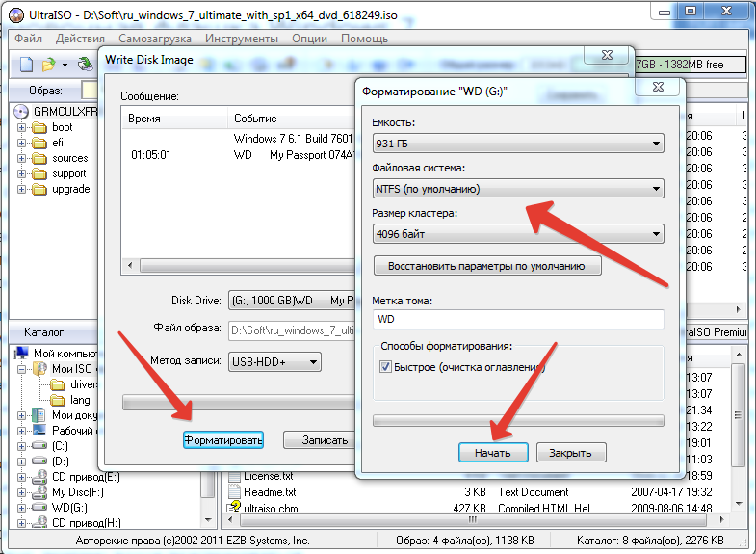Click the drivers folder icon in Catalog tree

pyautogui.click(x=58, y=384)
